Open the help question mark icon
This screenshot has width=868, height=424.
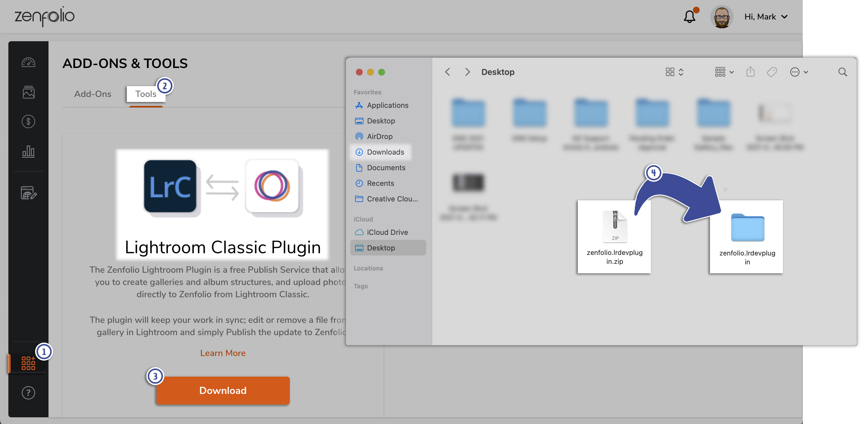[28, 393]
